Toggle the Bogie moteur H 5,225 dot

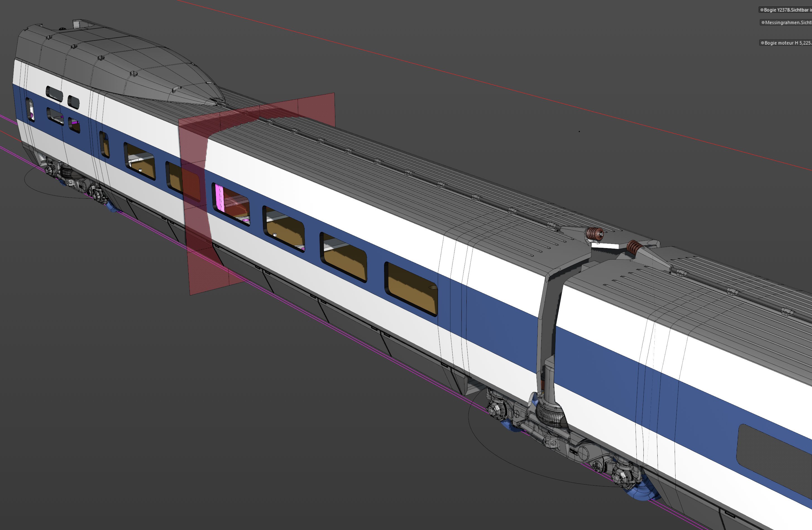(x=763, y=43)
